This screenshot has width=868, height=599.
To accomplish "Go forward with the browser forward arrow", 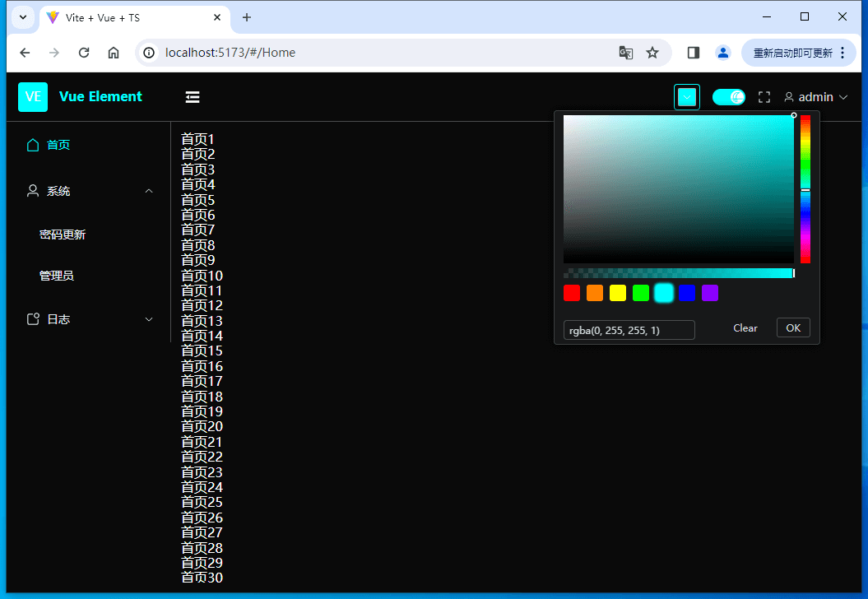I will [54, 53].
